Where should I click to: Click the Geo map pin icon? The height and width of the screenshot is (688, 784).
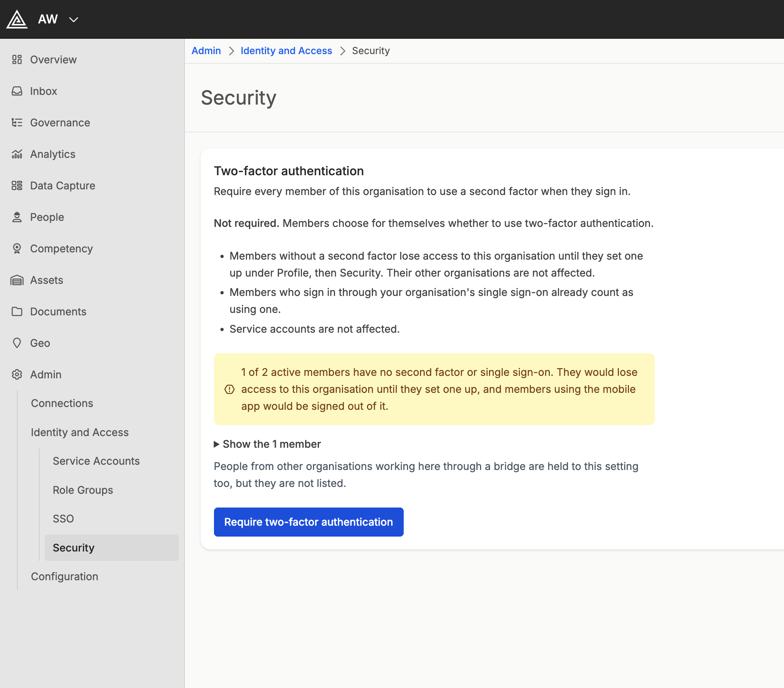pyautogui.click(x=17, y=343)
